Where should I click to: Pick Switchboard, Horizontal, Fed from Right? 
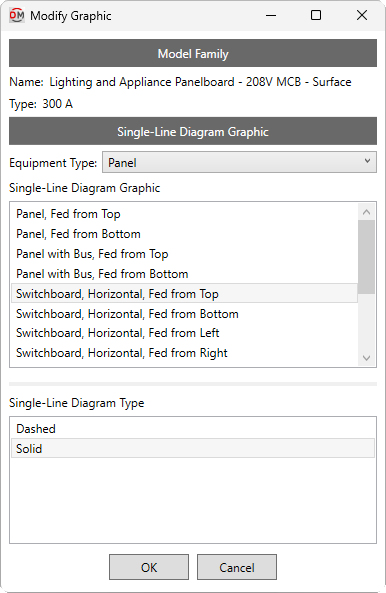(184, 353)
